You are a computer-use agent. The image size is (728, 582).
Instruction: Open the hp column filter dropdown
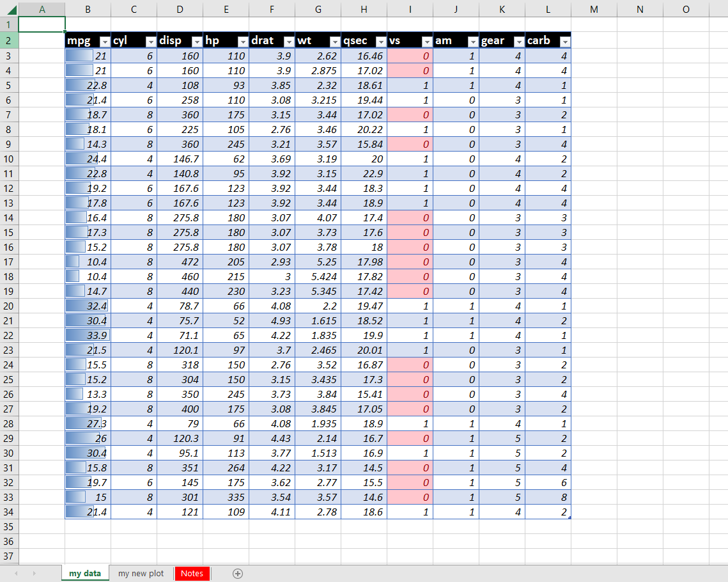[243, 42]
